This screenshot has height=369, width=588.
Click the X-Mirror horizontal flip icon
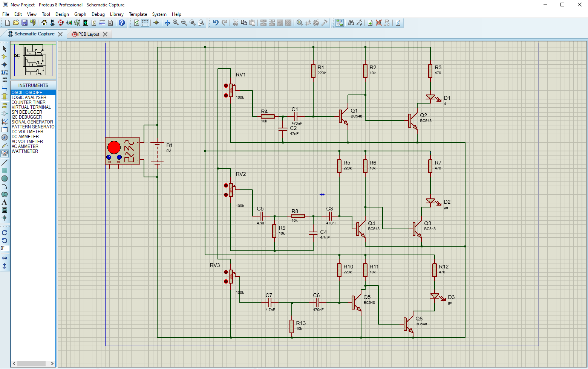(x=5, y=258)
